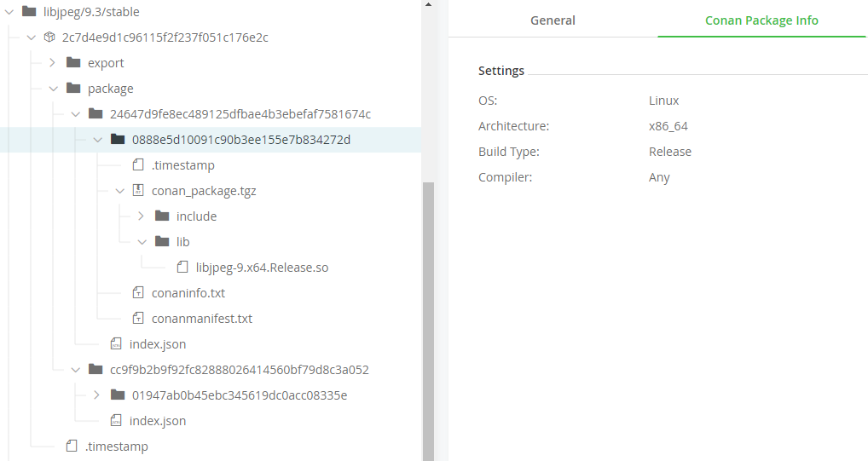Select the export folder label
Image resolution: width=868 pixels, height=461 pixels.
click(106, 63)
